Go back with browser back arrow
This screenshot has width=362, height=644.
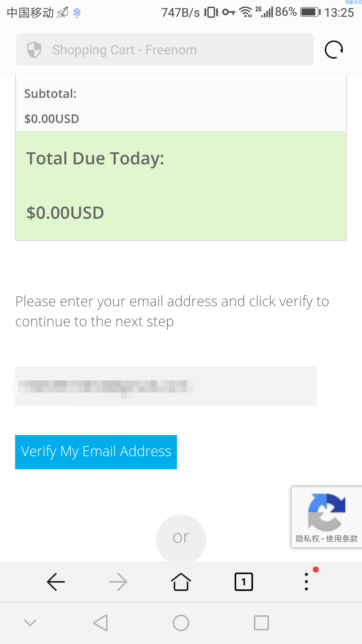(x=56, y=582)
